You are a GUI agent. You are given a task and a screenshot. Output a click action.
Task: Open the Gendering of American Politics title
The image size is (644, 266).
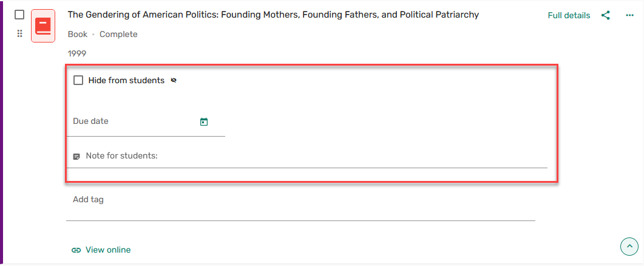[x=273, y=15]
